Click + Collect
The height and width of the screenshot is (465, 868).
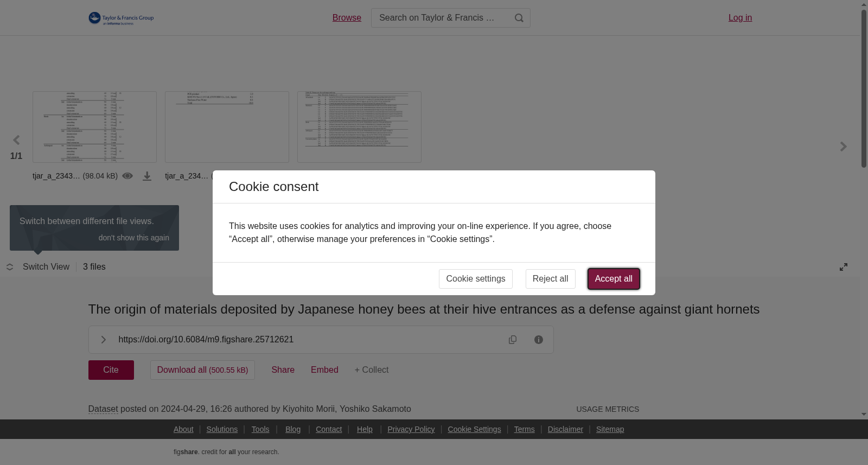coord(372,370)
